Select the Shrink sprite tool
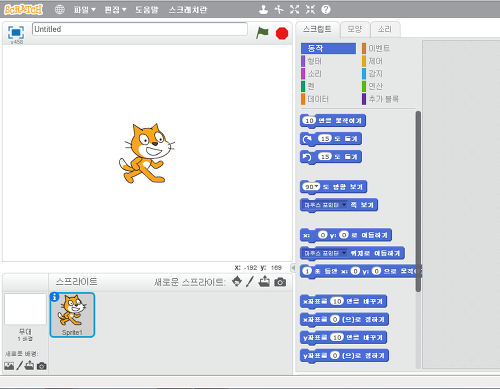The width and height of the screenshot is (500, 389). 310,9
